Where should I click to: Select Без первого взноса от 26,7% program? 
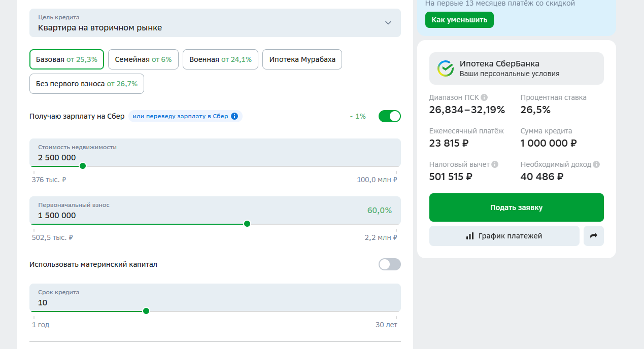pos(87,84)
